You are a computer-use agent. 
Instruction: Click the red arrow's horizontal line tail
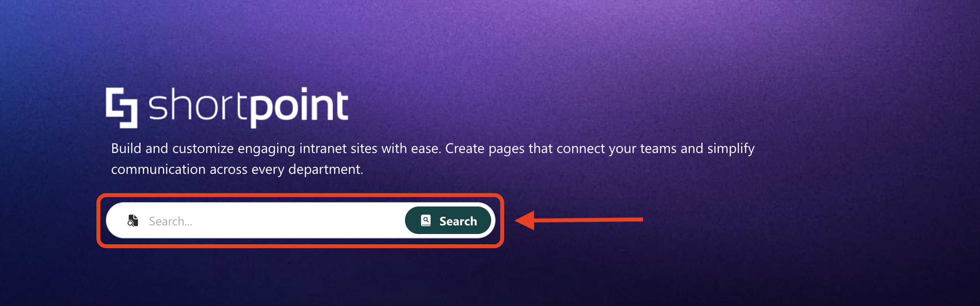(588, 220)
